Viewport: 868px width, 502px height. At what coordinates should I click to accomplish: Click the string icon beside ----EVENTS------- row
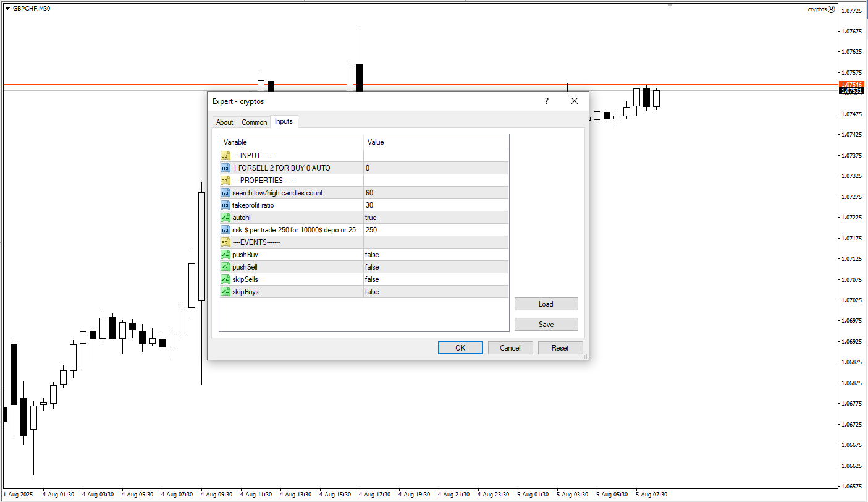[225, 242]
